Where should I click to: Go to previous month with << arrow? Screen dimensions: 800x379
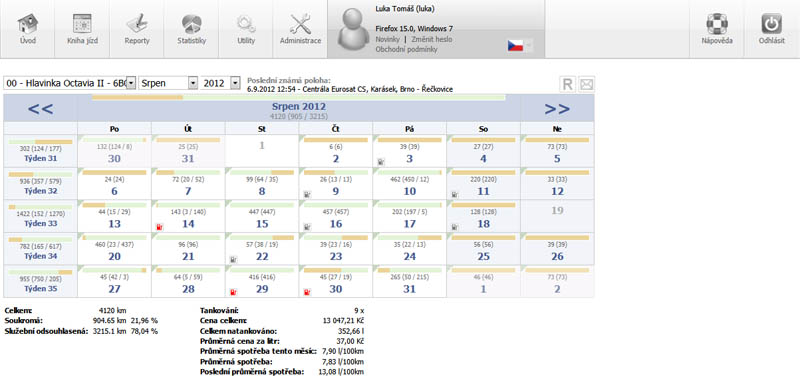(40, 108)
